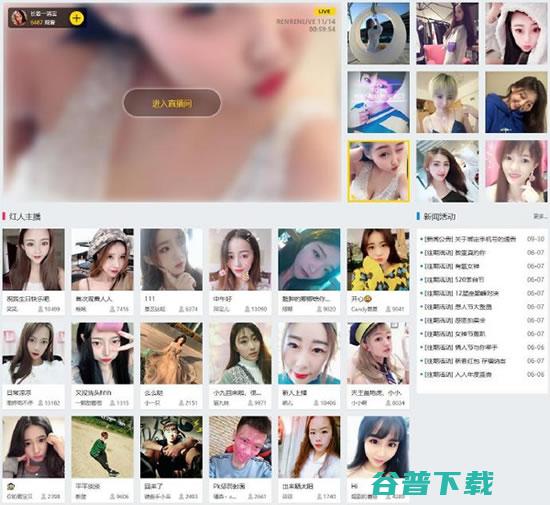Open the stream card titled Hi
Screen dimensions: 550x505
[378, 459]
